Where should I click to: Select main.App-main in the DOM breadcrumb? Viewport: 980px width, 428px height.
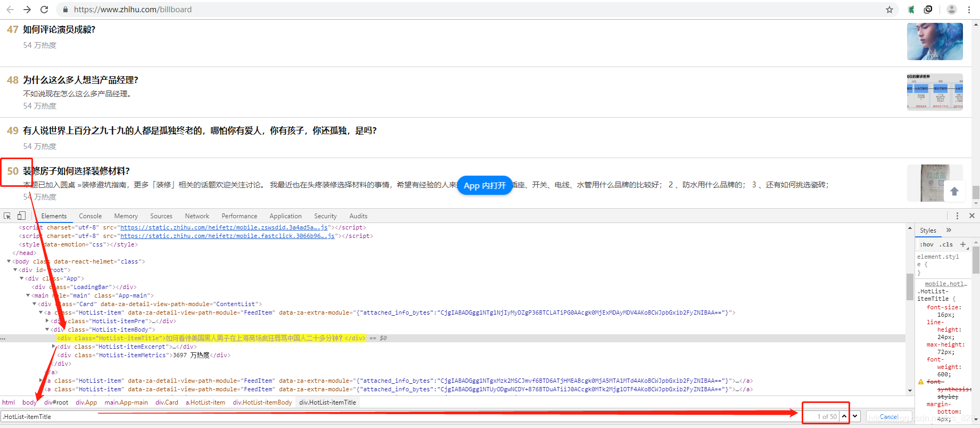click(x=126, y=402)
